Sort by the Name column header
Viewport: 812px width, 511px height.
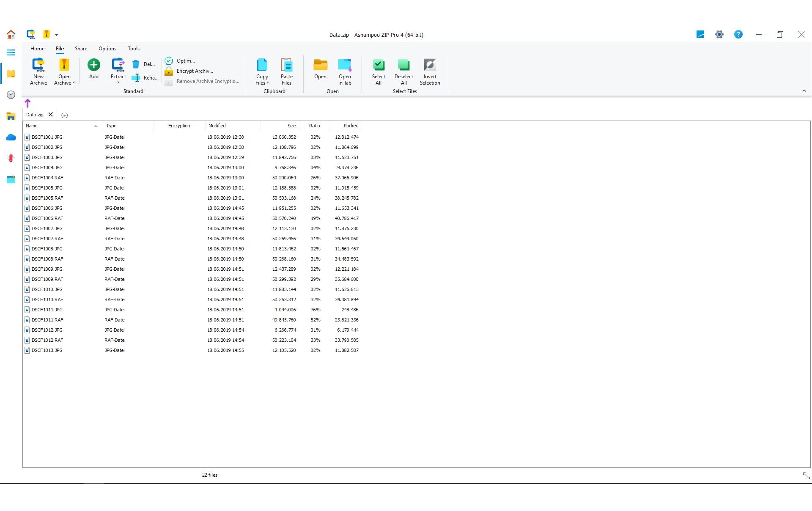(x=63, y=126)
